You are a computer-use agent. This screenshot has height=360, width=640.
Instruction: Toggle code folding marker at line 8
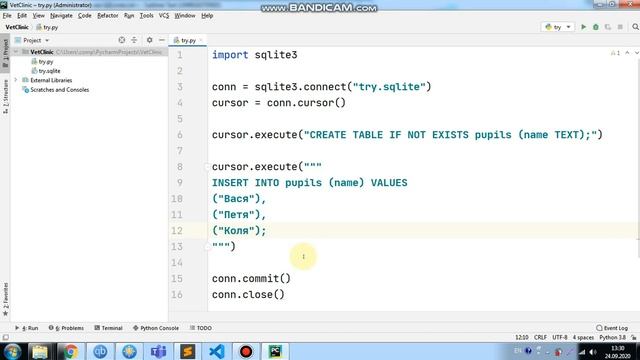pyautogui.click(x=207, y=167)
